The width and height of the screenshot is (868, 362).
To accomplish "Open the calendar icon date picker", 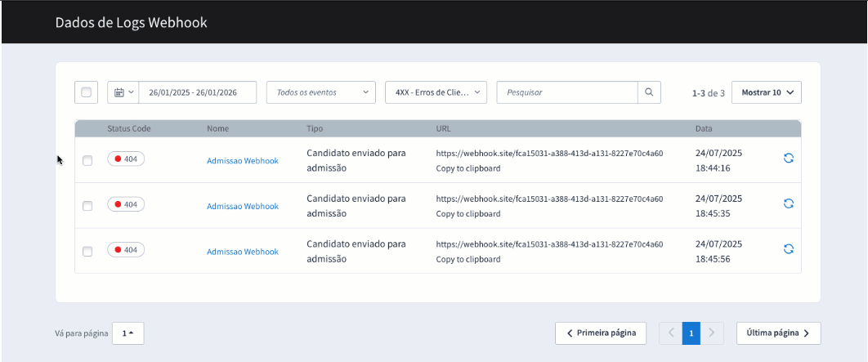I will [123, 92].
